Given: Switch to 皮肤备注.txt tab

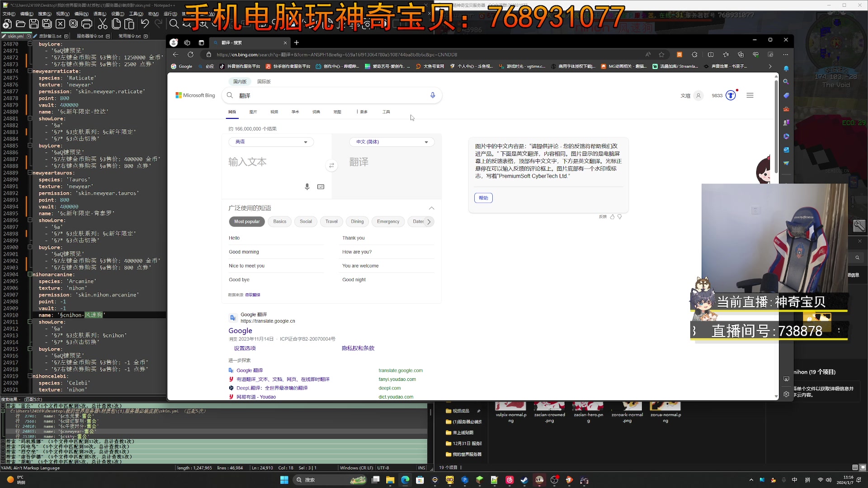Looking at the screenshot, I should click(x=50, y=36).
